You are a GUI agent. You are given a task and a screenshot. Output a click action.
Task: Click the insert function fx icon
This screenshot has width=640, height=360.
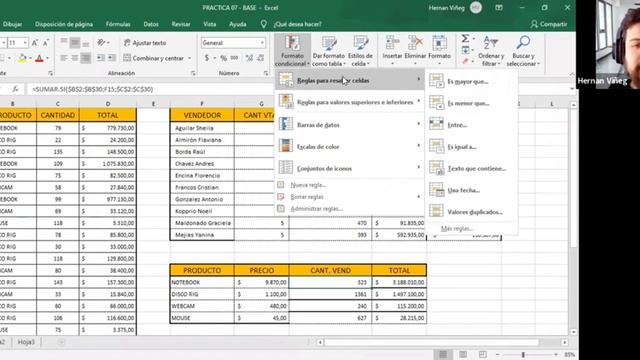(x=16, y=89)
